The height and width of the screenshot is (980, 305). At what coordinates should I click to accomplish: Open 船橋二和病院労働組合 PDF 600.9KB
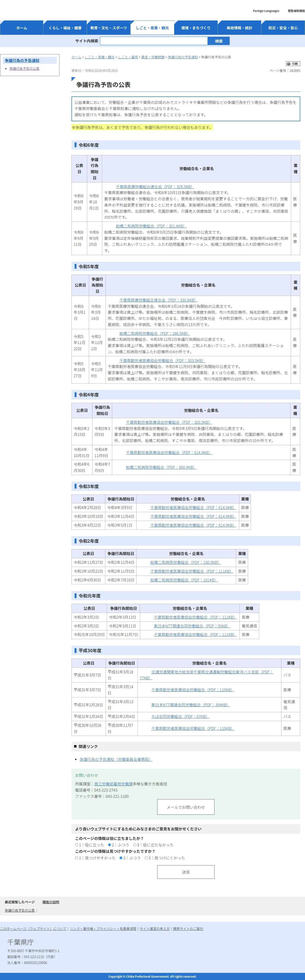(x=161, y=468)
